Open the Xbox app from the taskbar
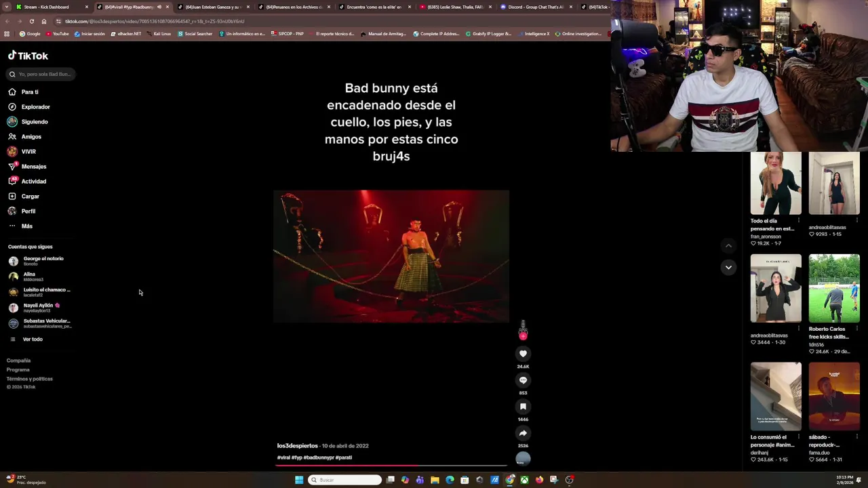 [x=524, y=480]
